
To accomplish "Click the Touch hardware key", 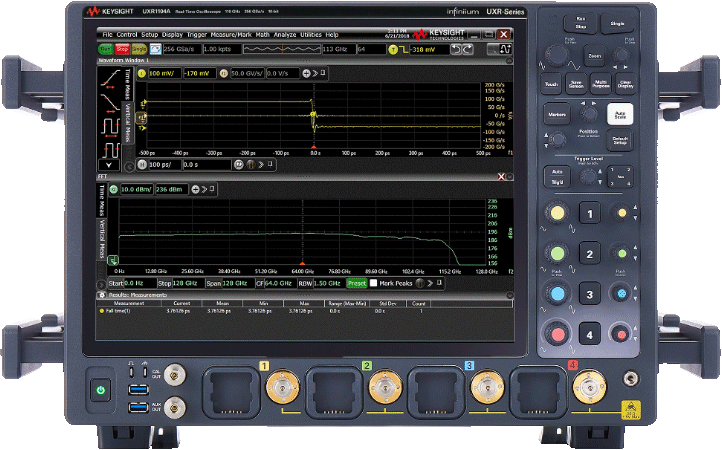I will (551, 84).
